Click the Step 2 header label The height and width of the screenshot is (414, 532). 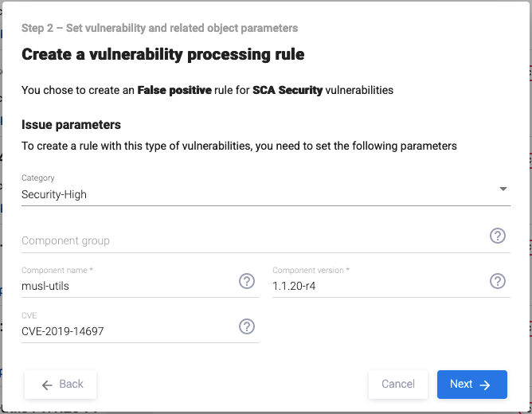159,28
